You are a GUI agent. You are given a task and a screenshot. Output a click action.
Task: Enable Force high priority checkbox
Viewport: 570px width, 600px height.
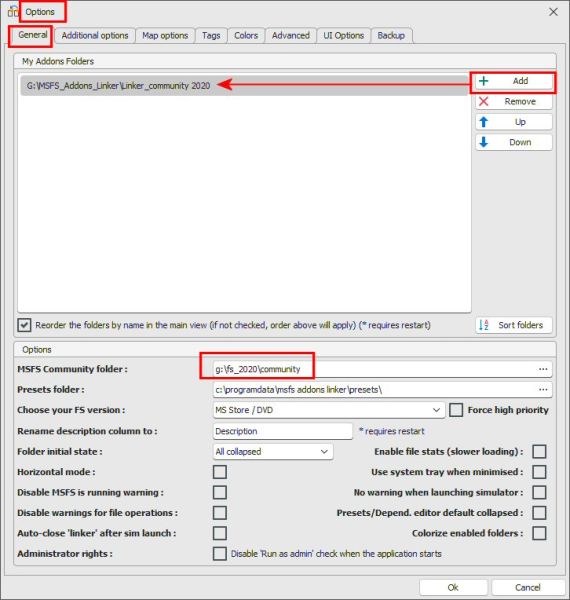pyautogui.click(x=456, y=410)
